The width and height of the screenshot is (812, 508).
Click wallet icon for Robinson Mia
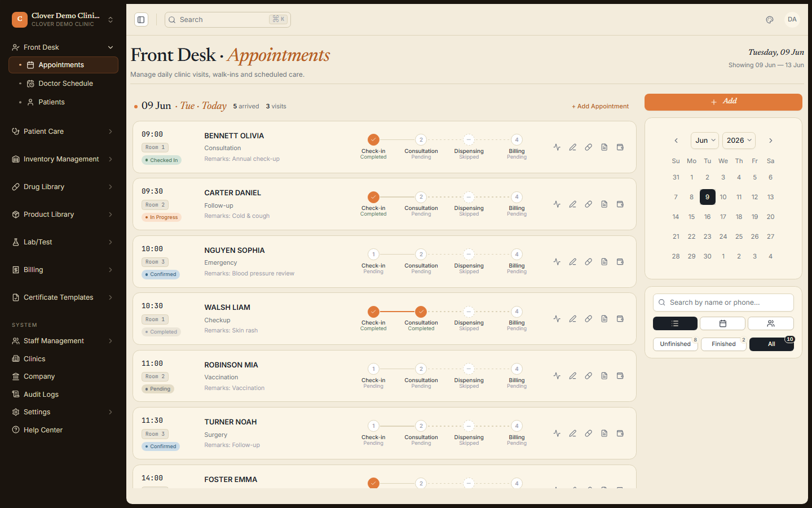click(620, 376)
